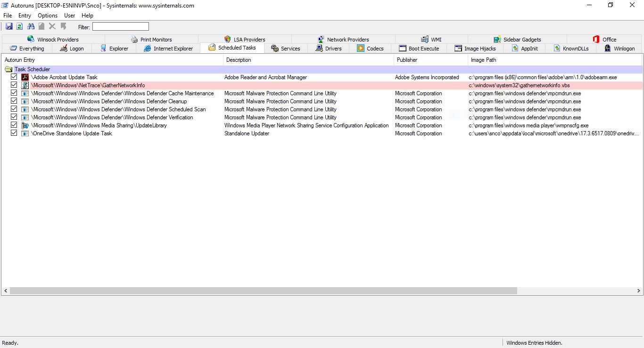This screenshot has height=348, width=644.
Task: Click the Services gears icon
Action: point(275,48)
